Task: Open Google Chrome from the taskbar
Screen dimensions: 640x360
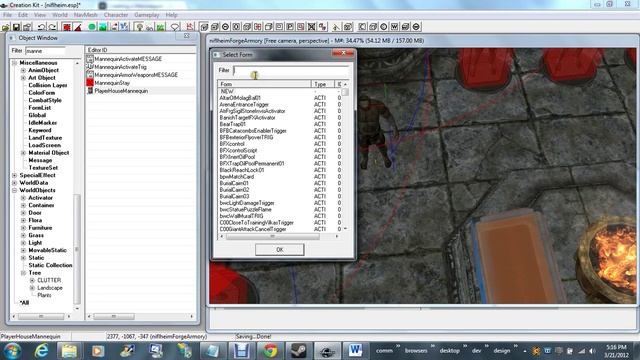Action: click(x=270, y=351)
